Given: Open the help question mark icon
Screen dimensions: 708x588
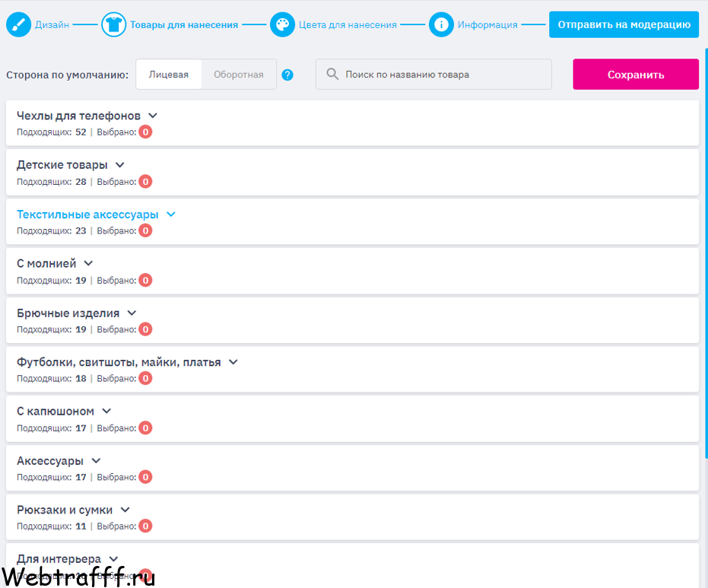Looking at the screenshot, I should click(x=287, y=75).
